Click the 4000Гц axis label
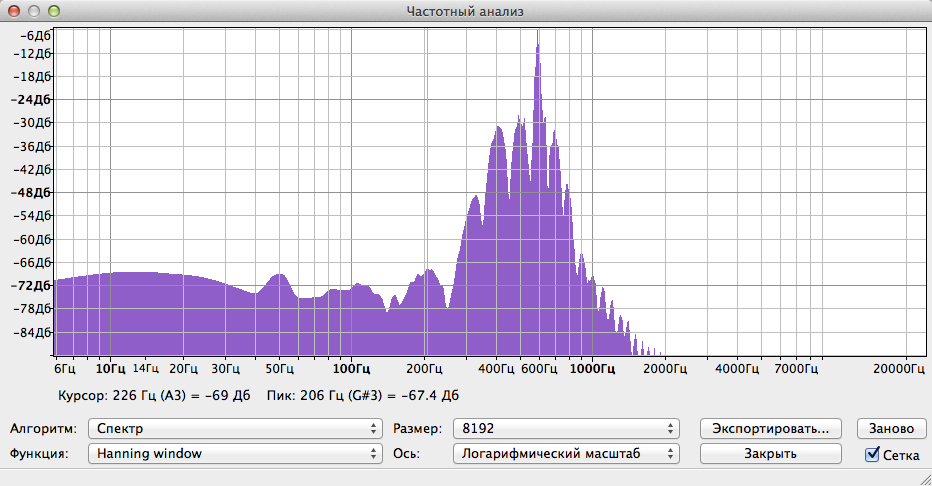This screenshot has height=486, width=932. pos(737,369)
